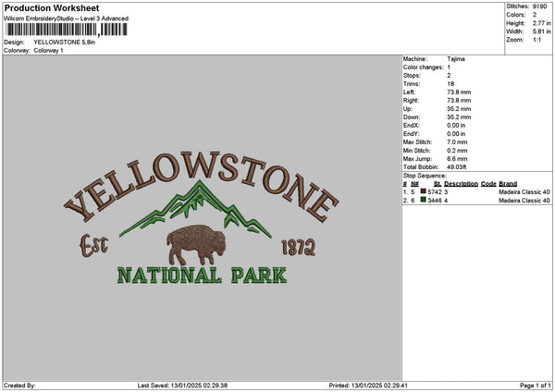Click the 'Last Saved' timestamp in the footer
555x392 pixels.
click(x=182, y=386)
